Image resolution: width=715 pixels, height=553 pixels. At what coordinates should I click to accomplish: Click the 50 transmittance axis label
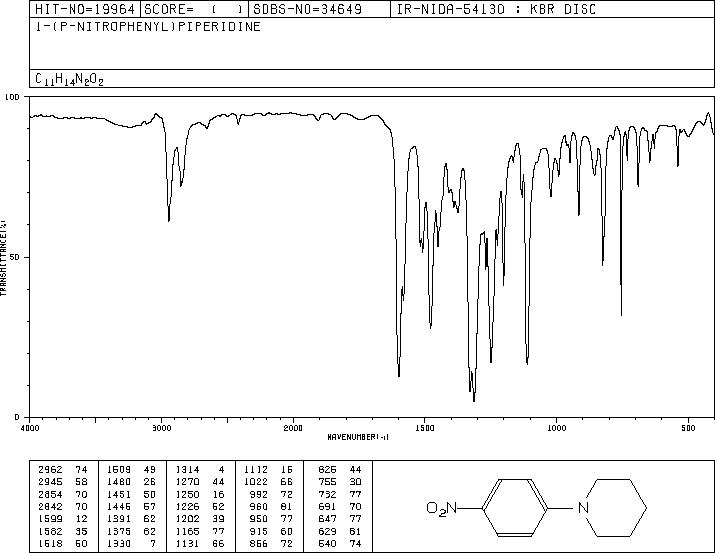click(x=15, y=257)
